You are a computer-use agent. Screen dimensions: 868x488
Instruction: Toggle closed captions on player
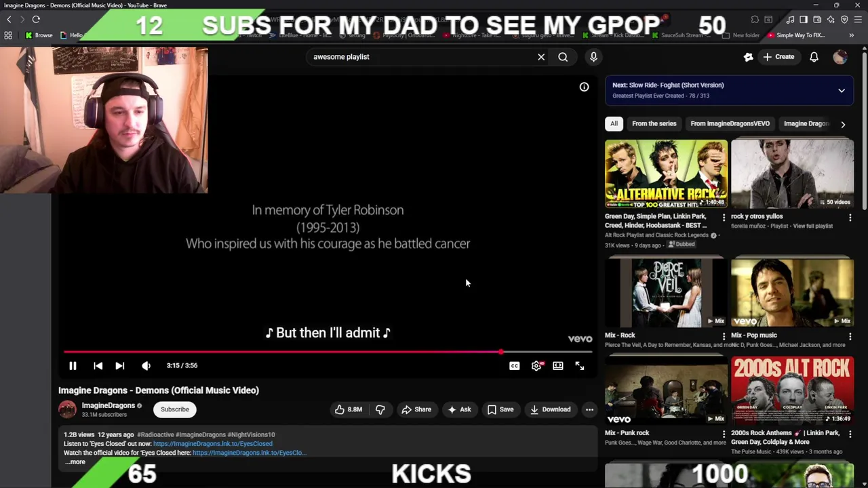pos(515,365)
